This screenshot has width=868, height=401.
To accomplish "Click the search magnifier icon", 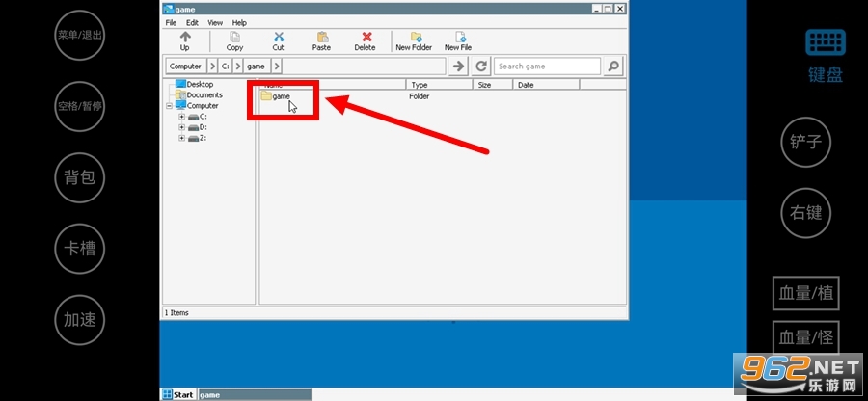I will click(x=612, y=67).
